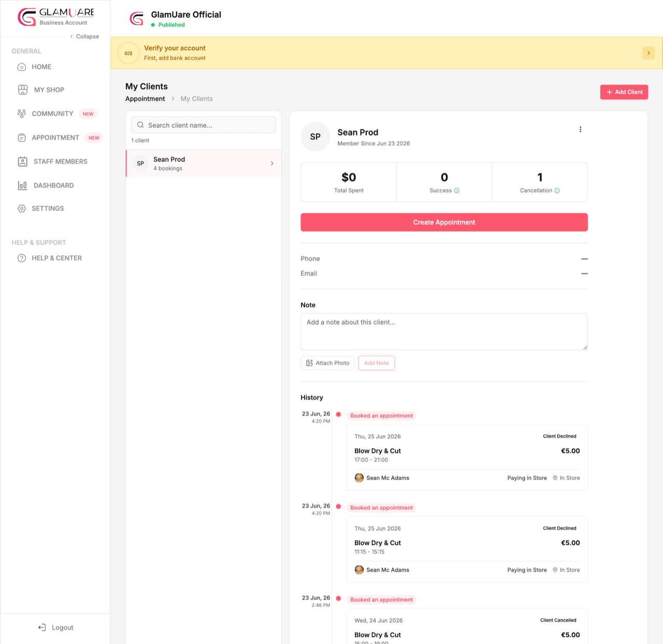The height and width of the screenshot is (644, 663).
Task: Click Client Declined status in the 17:00 appointment
Action: [559, 436]
